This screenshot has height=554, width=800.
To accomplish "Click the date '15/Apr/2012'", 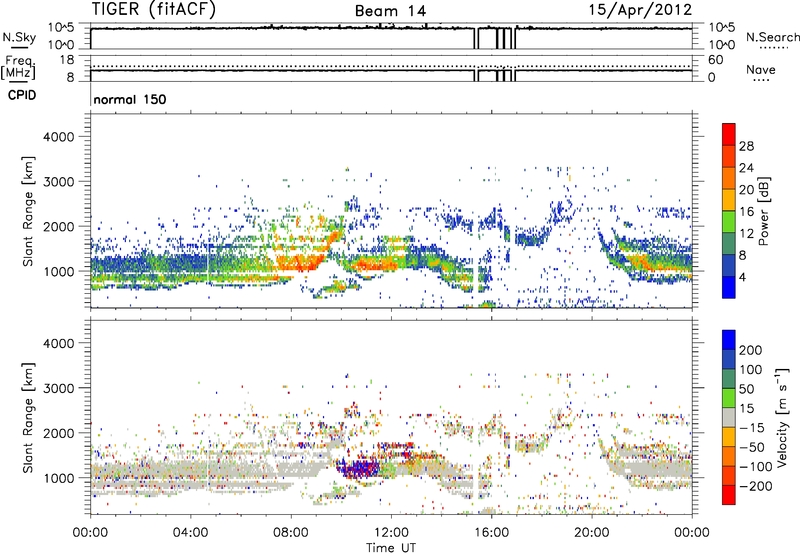I will pos(641,10).
